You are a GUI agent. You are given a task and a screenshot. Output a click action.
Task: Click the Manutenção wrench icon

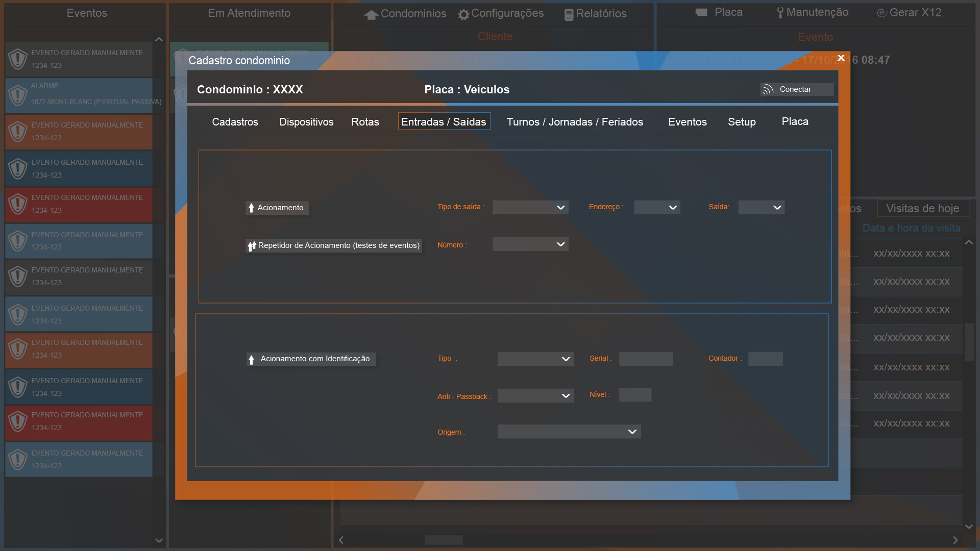click(x=780, y=13)
